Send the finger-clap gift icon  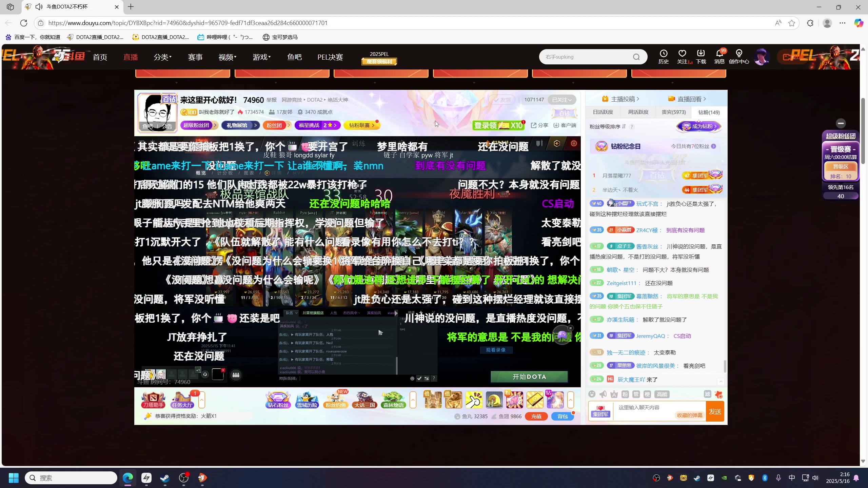point(474,400)
